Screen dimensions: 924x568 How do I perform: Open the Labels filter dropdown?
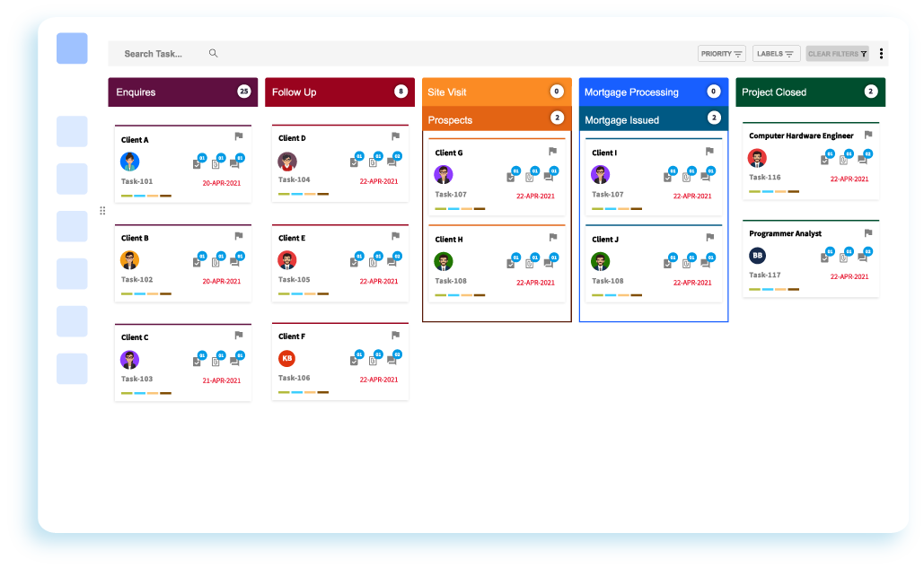776,54
